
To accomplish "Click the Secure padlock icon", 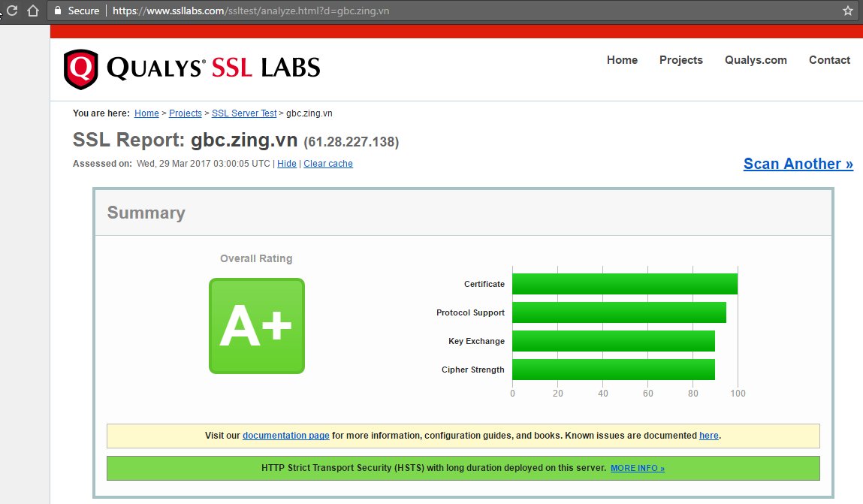I will 58,11.
